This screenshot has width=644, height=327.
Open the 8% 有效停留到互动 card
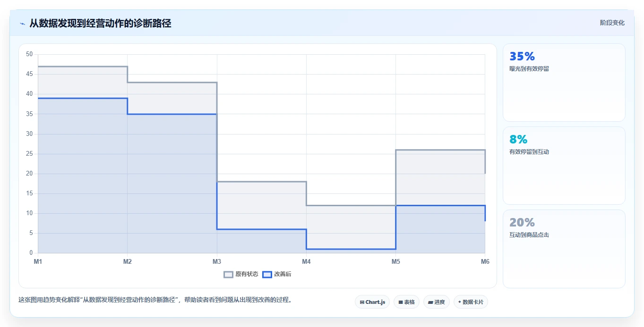click(x=564, y=166)
